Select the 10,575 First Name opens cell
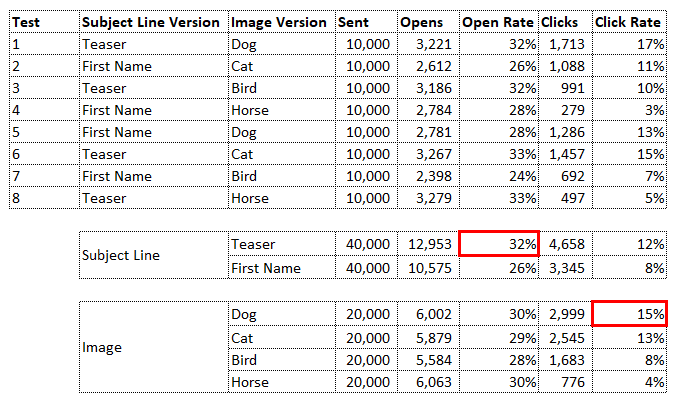The image size is (678, 405). click(x=429, y=268)
